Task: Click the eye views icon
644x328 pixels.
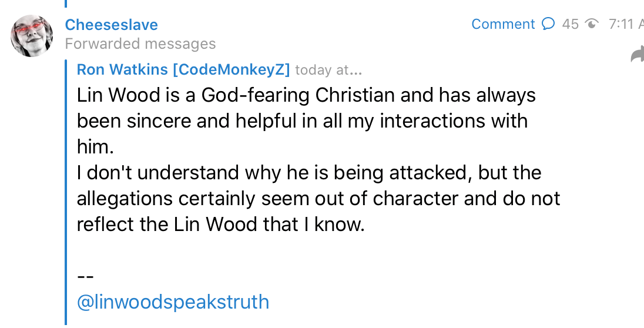Action: tap(592, 24)
